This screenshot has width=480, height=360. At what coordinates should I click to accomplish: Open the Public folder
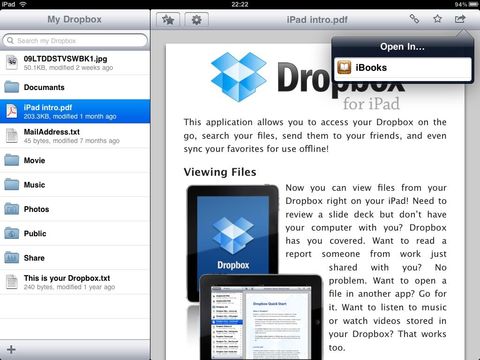click(75, 233)
